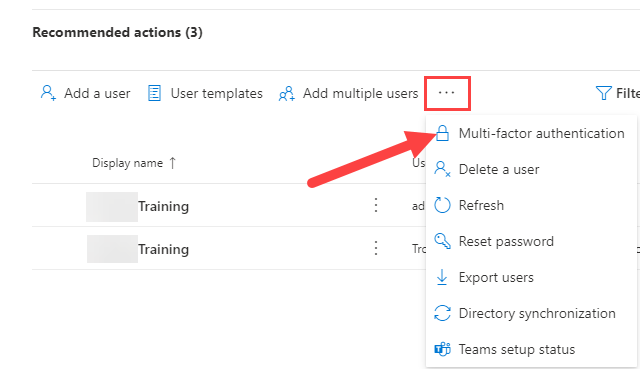640x369 pixels.
Task: Select Export users from the menu
Action: pos(531,277)
